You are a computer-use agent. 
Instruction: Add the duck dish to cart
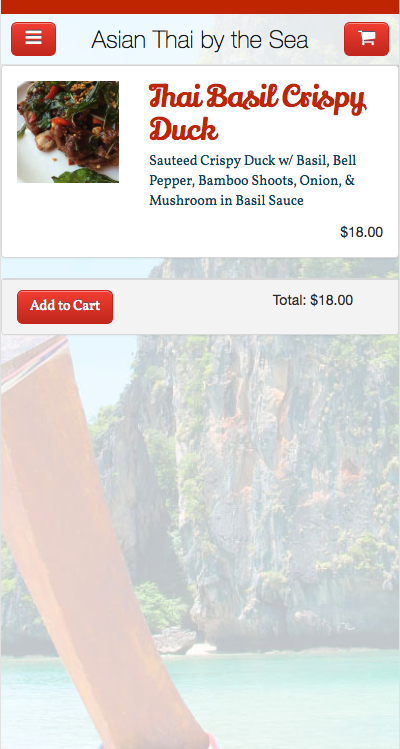click(65, 307)
